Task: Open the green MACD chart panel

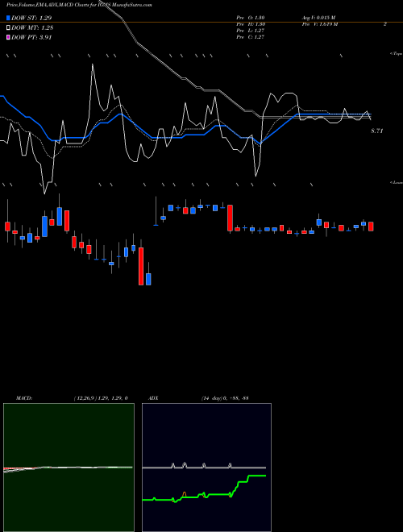Action: pyautogui.click(x=69, y=468)
